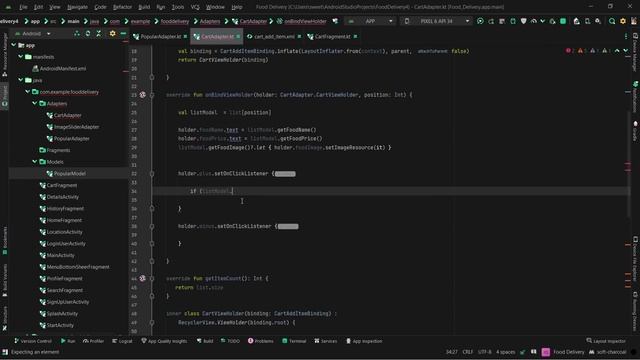
Task: Open the Refactor menu
Action: [x=122, y=7]
